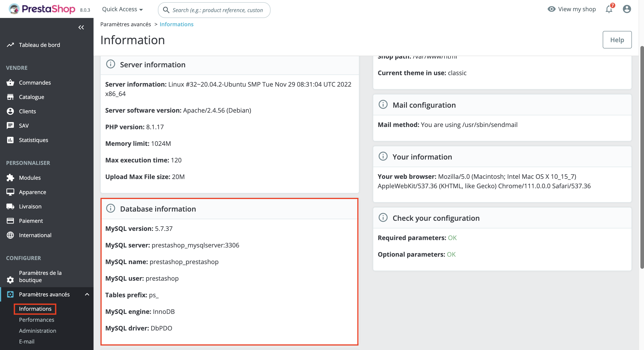Click the info icon beside Check your configuration

coord(383,217)
